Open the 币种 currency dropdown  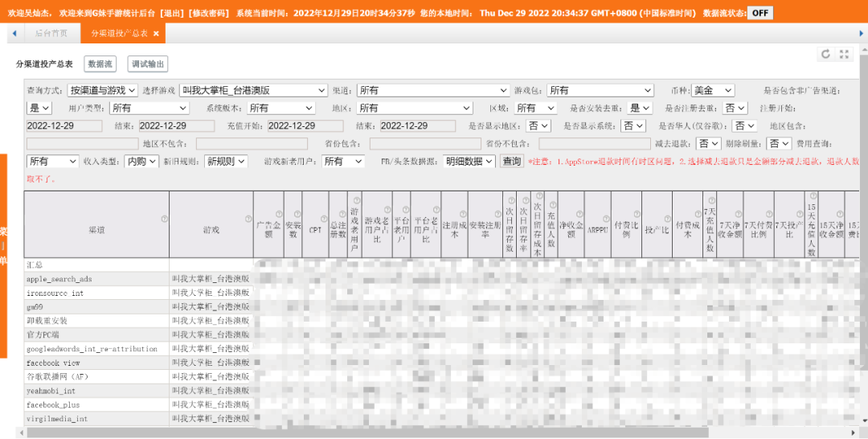point(713,90)
